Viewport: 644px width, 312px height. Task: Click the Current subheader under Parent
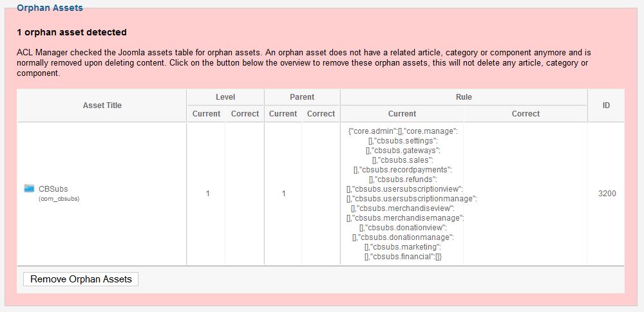(283, 114)
